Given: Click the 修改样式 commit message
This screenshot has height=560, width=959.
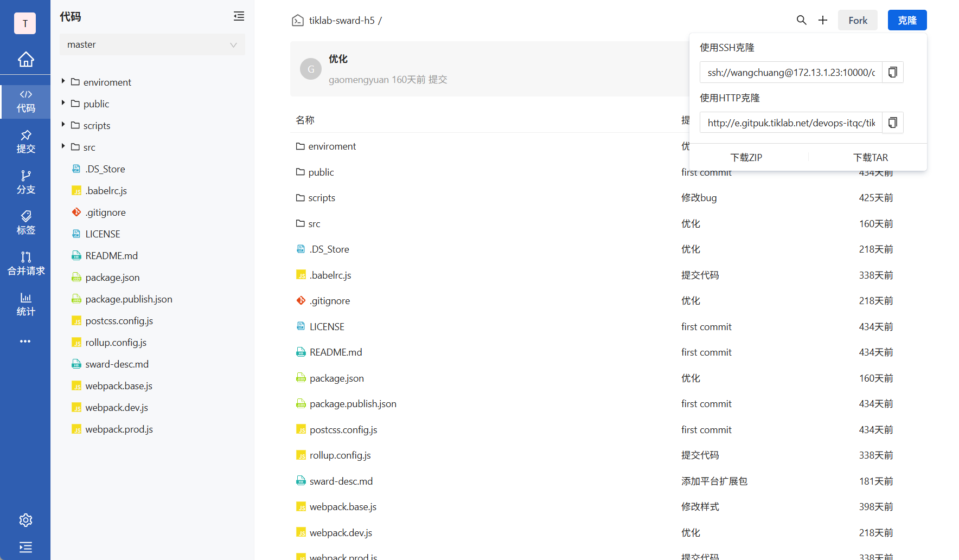Looking at the screenshot, I should tap(700, 506).
